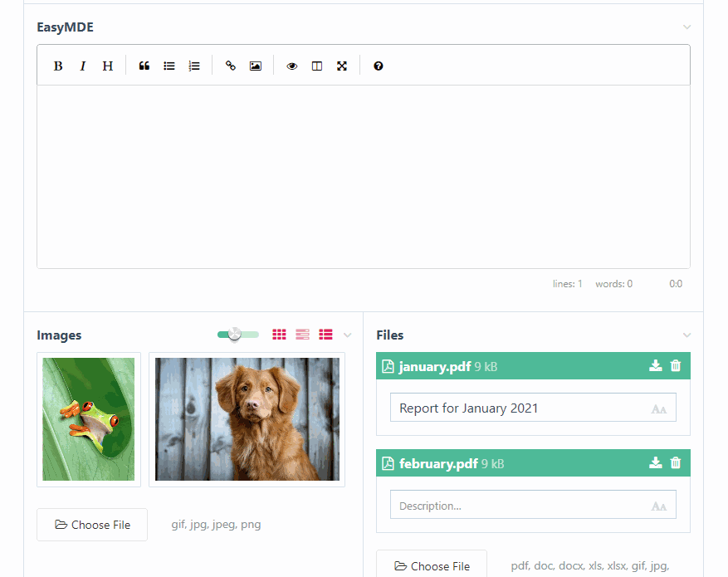This screenshot has width=728, height=577.
Task: Click the 'gif, jpg, jpeg, png' hint text
Action: pyautogui.click(x=216, y=525)
